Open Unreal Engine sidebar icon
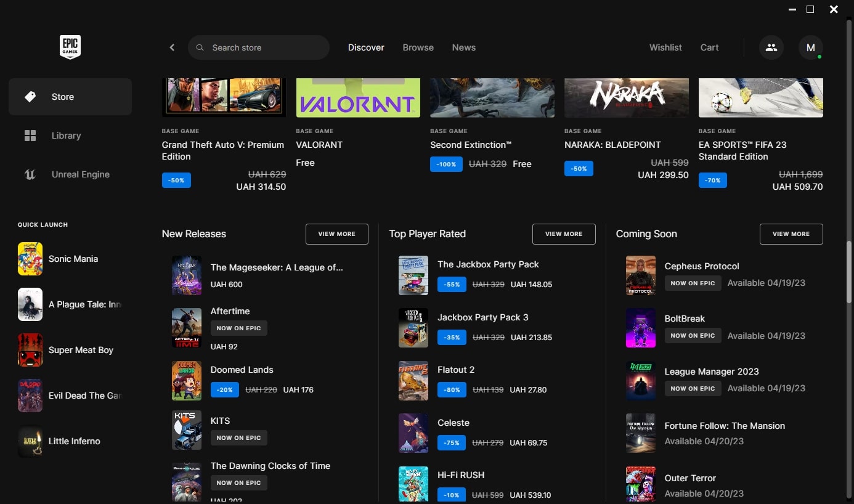Viewport: 854px width, 504px height. pyautogui.click(x=30, y=174)
